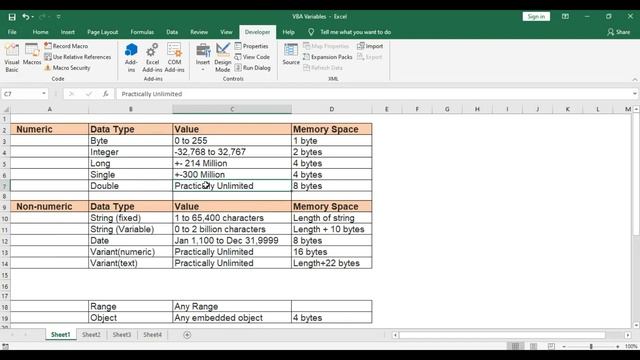Click Expansion Packs

tap(328, 57)
